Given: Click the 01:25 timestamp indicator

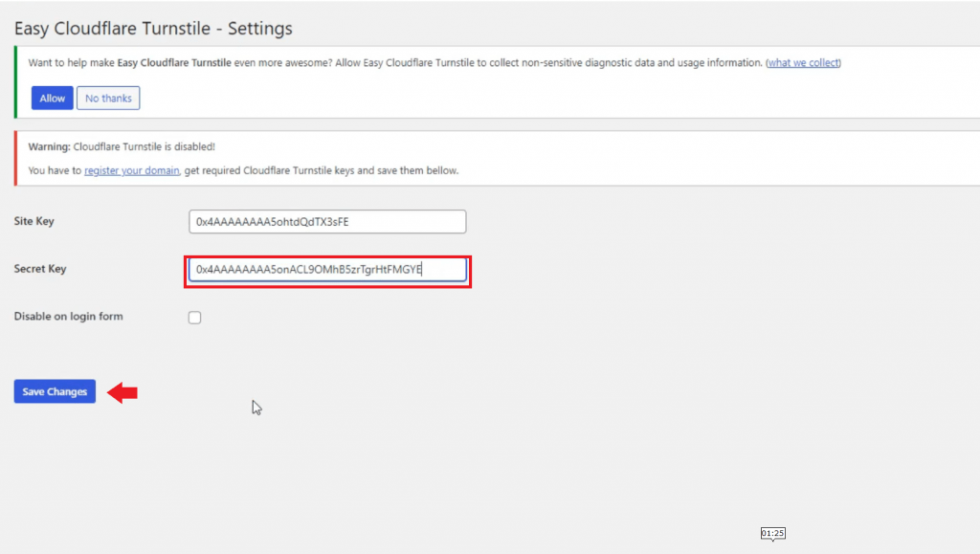Looking at the screenshot, I should [773, 533].
